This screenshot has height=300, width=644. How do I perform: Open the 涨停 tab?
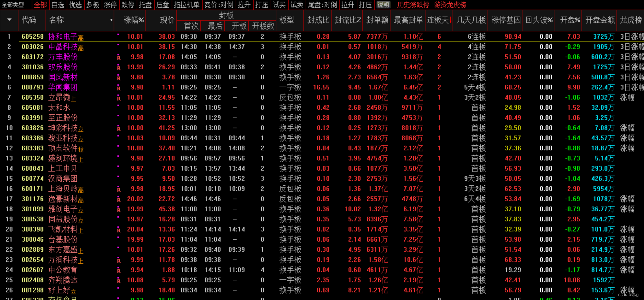[110, 5]
